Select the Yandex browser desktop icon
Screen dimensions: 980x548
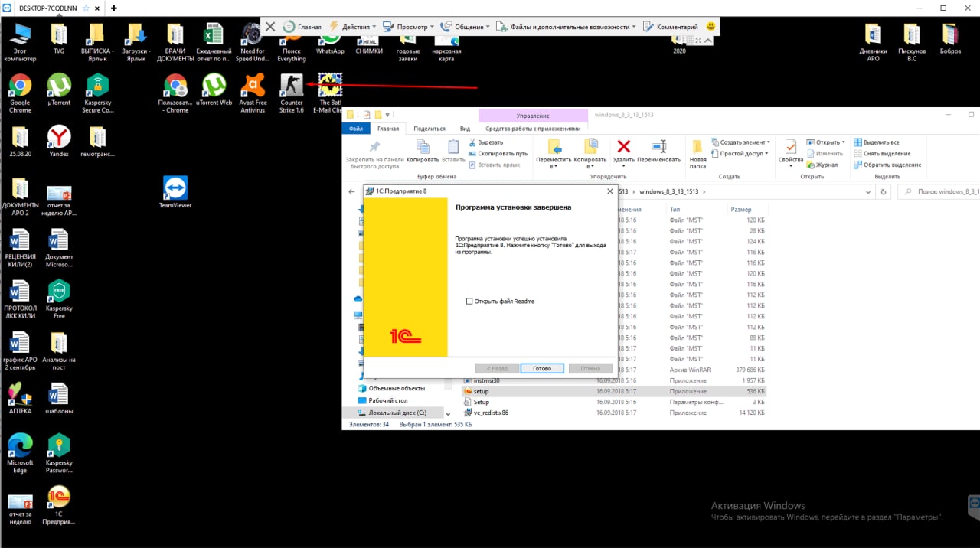[59, 138]
